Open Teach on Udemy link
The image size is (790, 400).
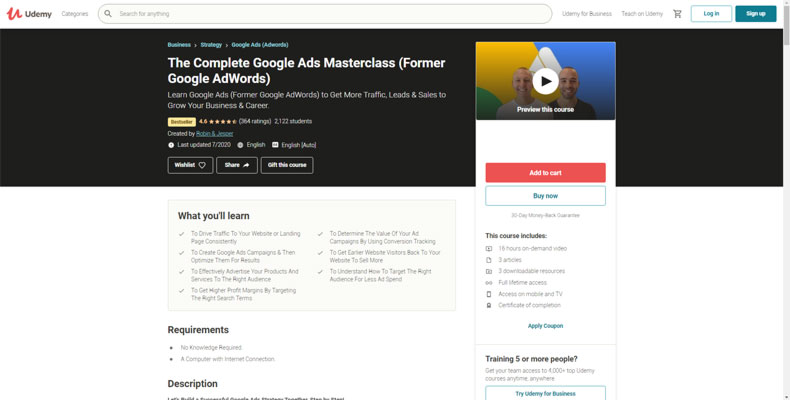(x=642, y=14)
